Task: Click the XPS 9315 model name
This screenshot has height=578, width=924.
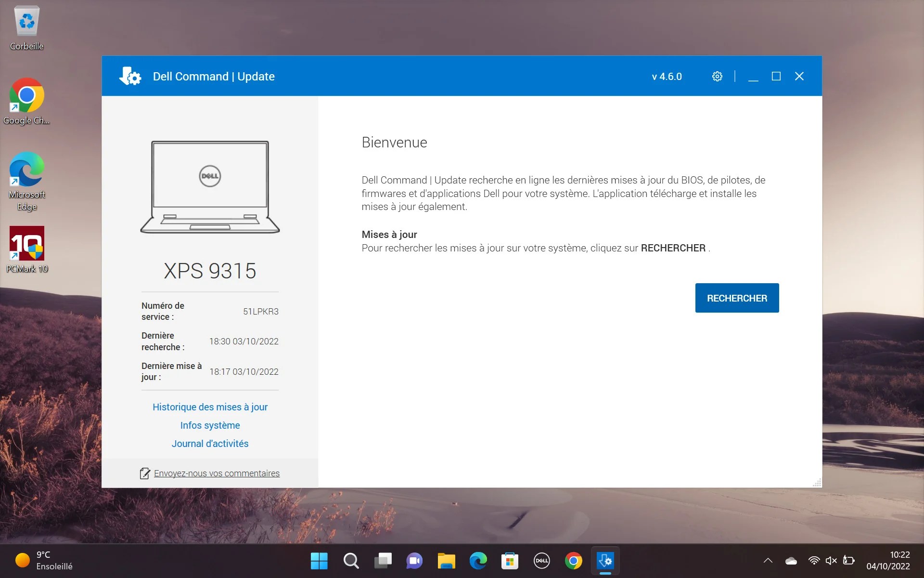Action: [x=210, y=271]
